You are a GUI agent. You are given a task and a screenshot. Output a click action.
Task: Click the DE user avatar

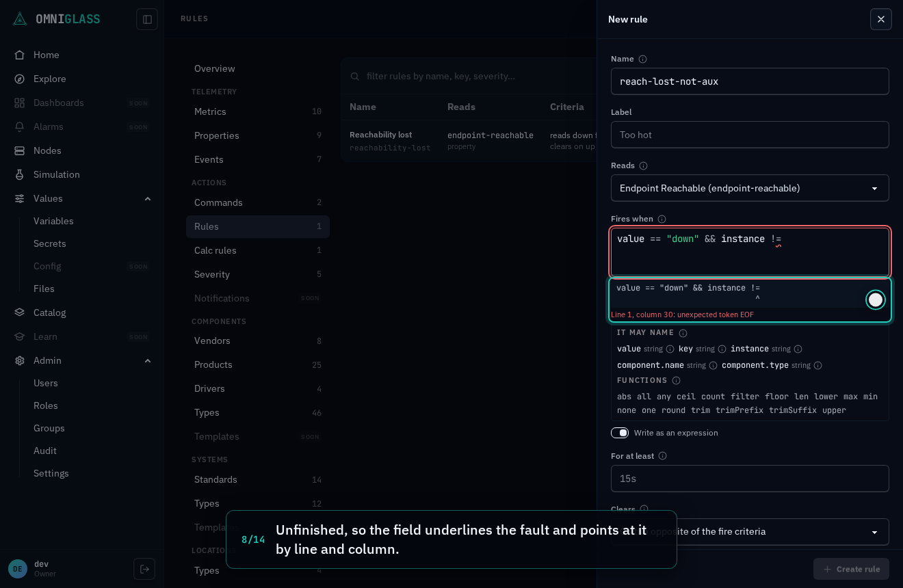pyautogui.click(x=18, y=569)
